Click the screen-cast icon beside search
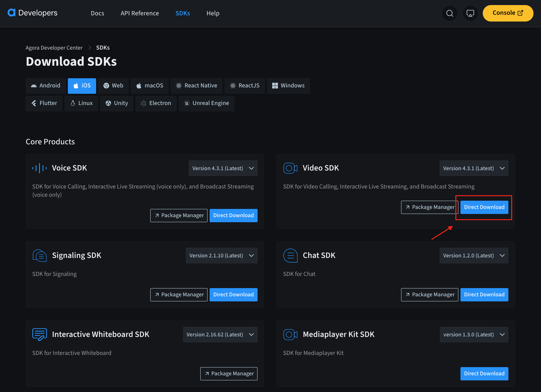Image resolution: width=541 pixels, height=392 pixels. [470, 13]
